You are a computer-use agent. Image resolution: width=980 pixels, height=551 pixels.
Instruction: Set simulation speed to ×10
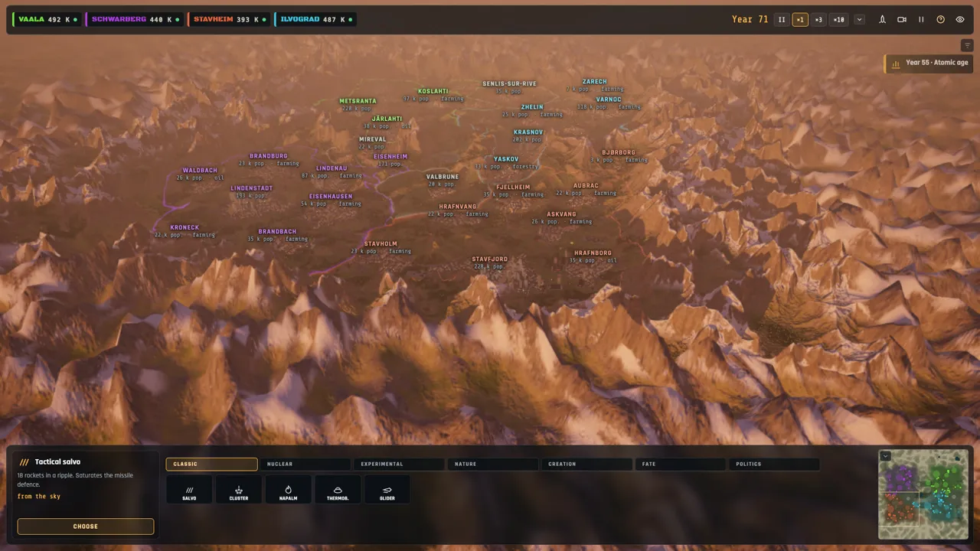(x=838, y=20)
